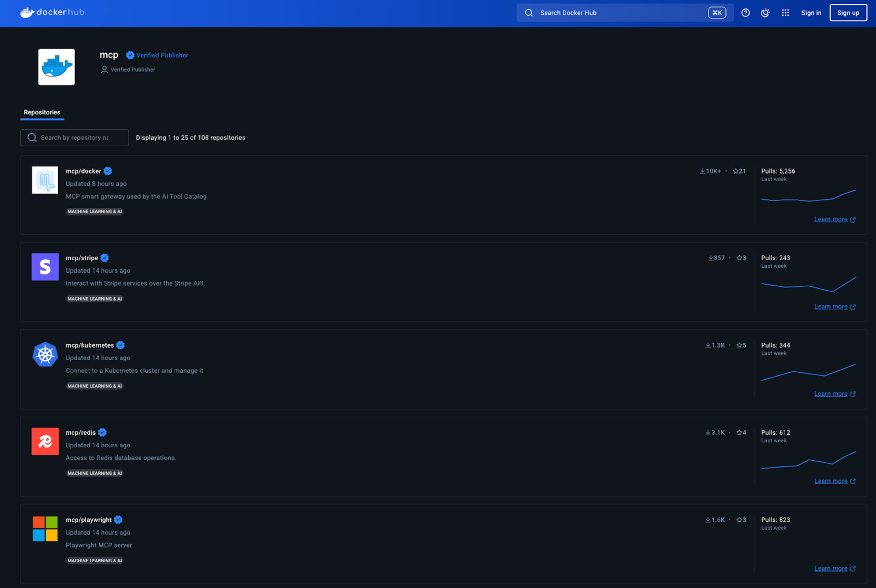Open the help question mark icon

[745, 13]
